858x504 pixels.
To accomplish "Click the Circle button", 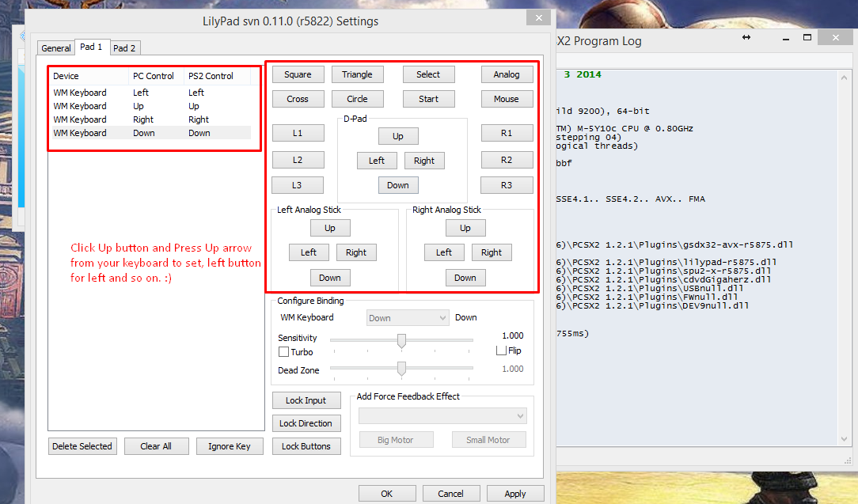I will pyautogui.click(x=357, y=99).
